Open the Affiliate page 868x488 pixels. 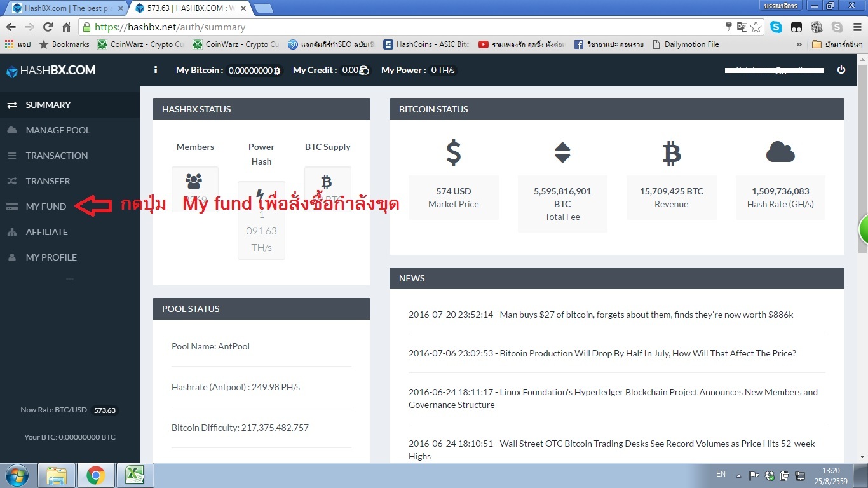click(70, 232)
